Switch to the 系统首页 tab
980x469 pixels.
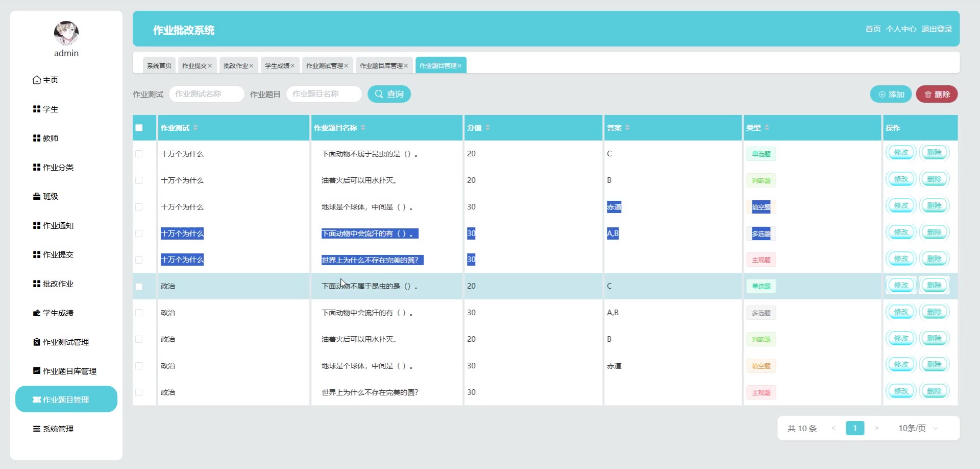pos(159,65)
